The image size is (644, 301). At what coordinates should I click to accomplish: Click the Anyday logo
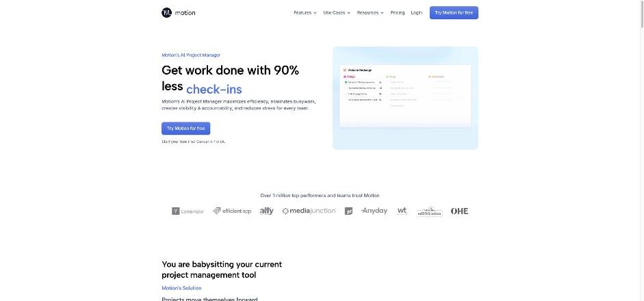[374, 211]
